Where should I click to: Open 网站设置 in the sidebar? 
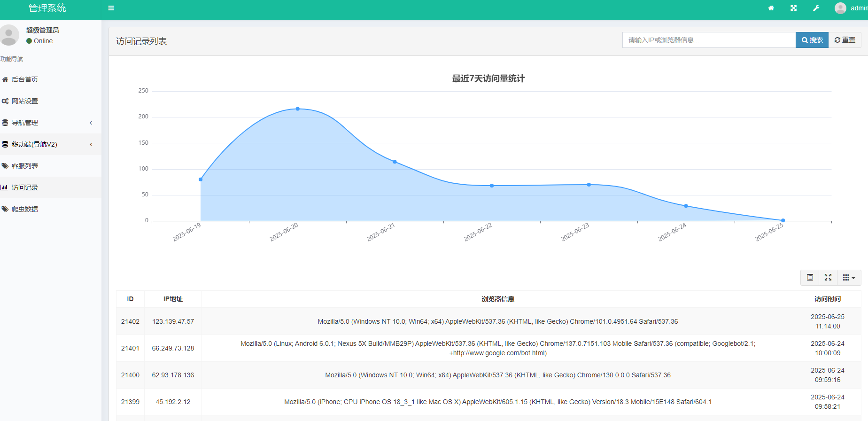click(x=25, y=101)
